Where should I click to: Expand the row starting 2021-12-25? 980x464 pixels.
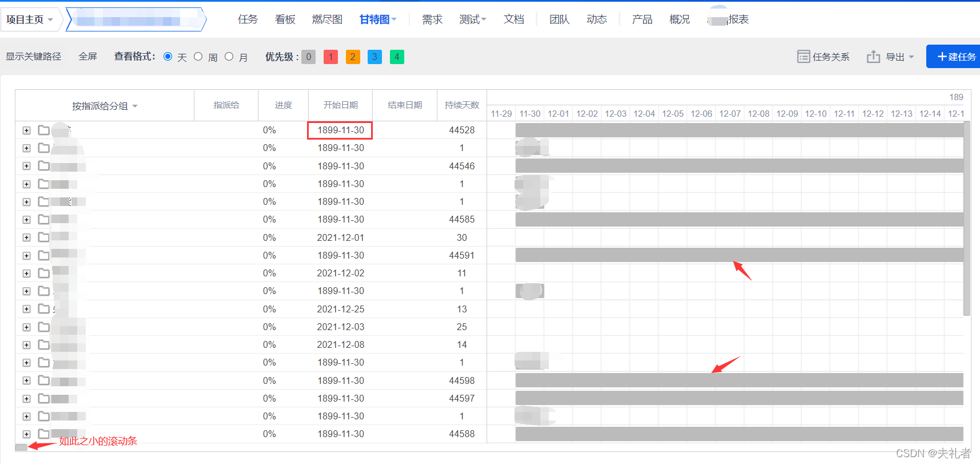[26, 309]
